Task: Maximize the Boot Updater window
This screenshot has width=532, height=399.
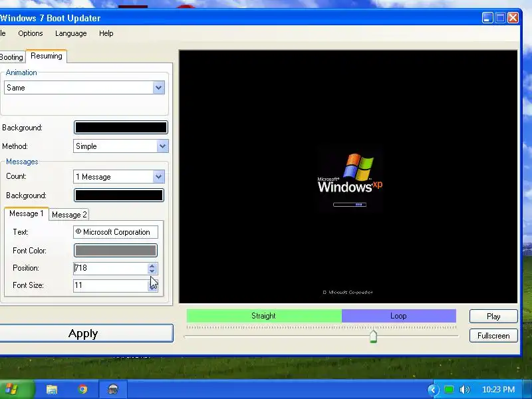Action: (x=501, y=18)
